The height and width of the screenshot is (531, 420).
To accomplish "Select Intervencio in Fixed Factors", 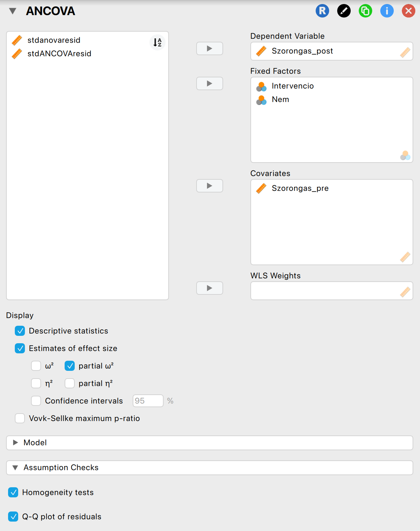I will (x=292, y=86).
